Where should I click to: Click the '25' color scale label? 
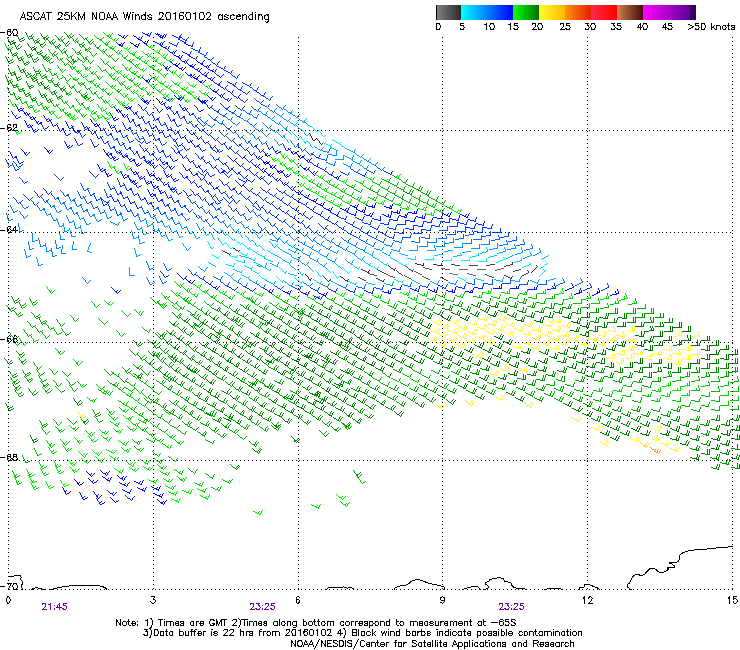[565, 27]
